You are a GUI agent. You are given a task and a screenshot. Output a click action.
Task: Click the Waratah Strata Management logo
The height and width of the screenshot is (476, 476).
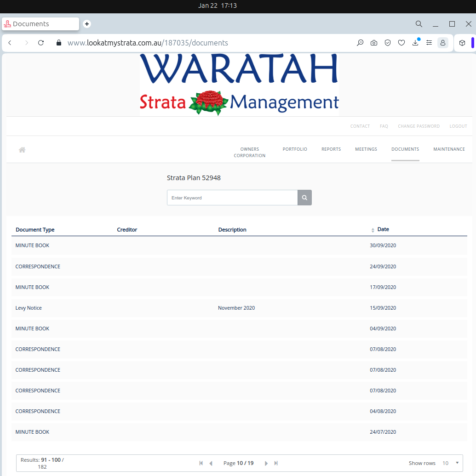(x=239, y=85)
